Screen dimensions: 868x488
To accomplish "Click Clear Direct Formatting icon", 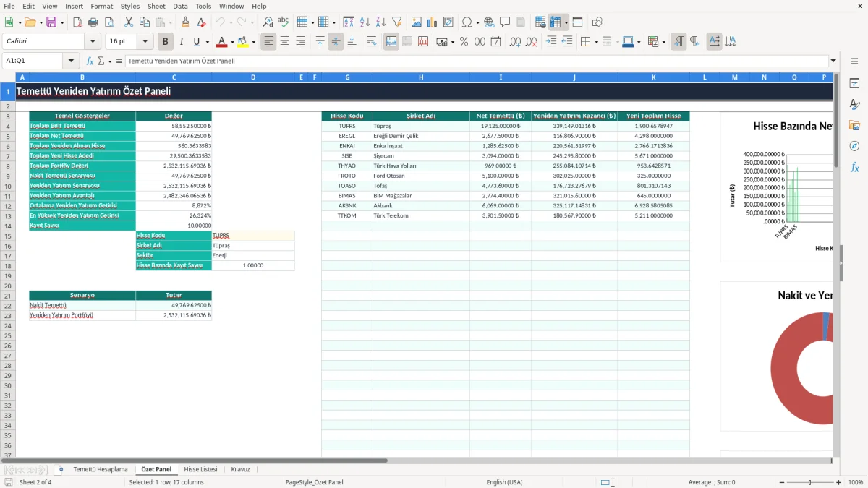I will [x=201, y=22].
